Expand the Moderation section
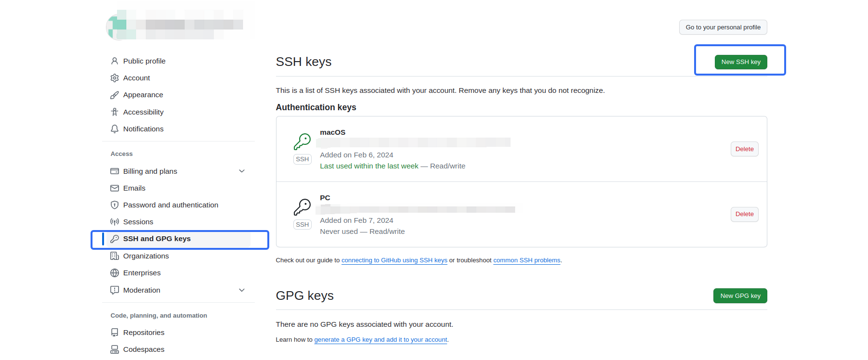This screenshot has height=360, width=868. [x=241, y=290]
